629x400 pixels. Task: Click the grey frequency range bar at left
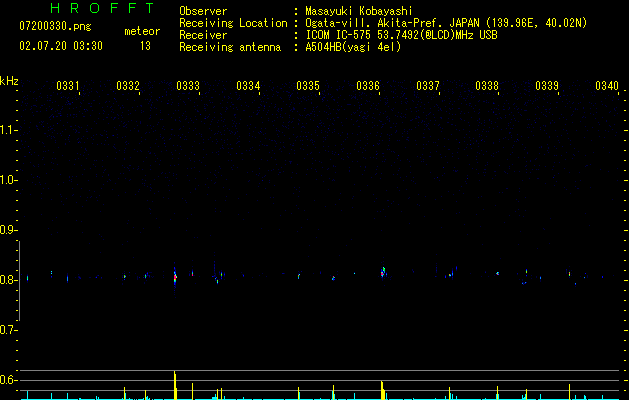(19, 281)
